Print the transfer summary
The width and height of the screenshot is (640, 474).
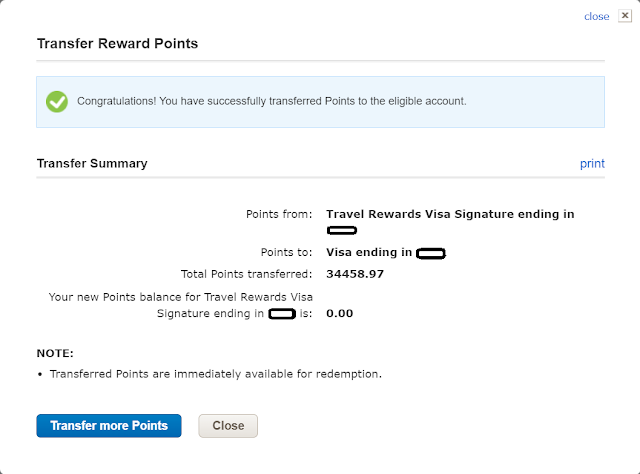click(x=592, y=163)
